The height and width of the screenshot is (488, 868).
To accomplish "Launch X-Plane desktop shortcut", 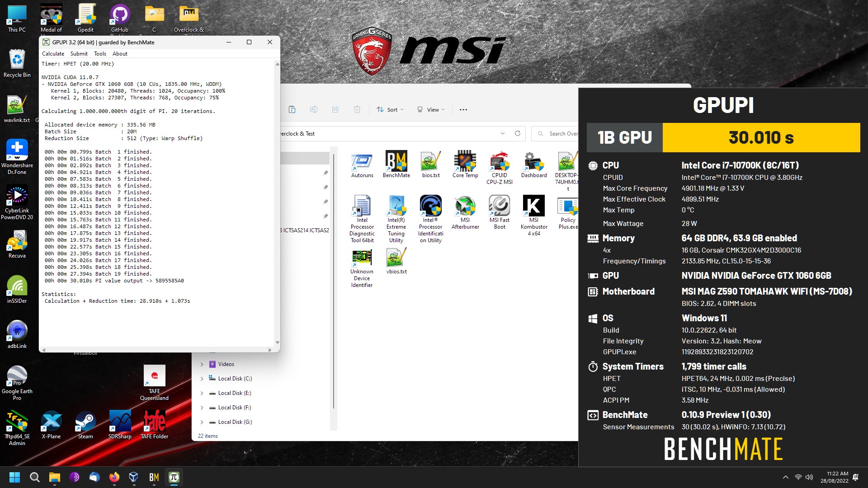I will tap(51, 425).
